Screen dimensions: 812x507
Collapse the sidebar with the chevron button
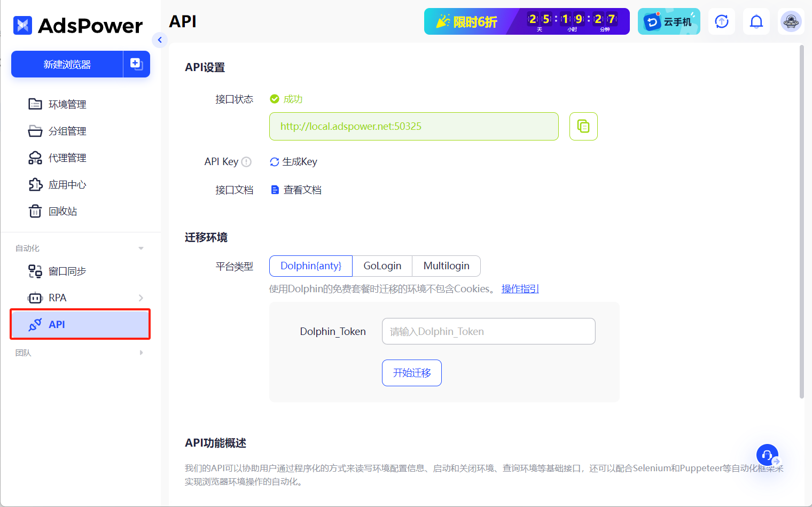tap(160, 40)
